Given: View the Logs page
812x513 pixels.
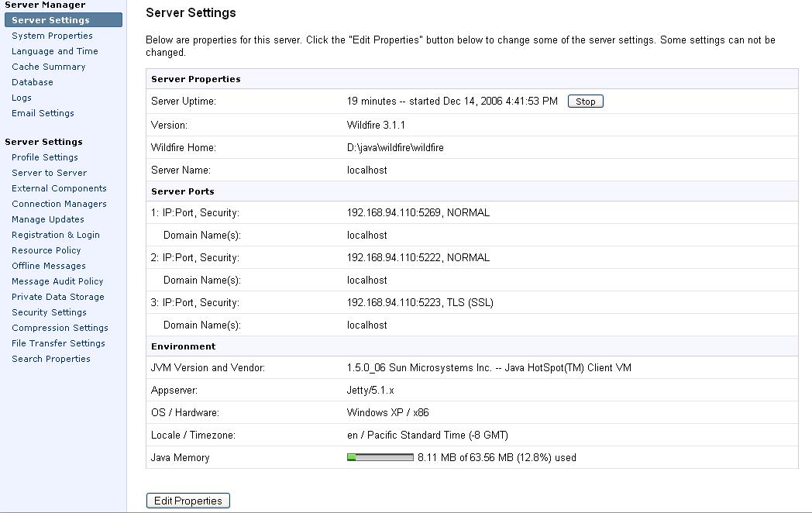Looking at the screenshot, I should coord(22,98).
